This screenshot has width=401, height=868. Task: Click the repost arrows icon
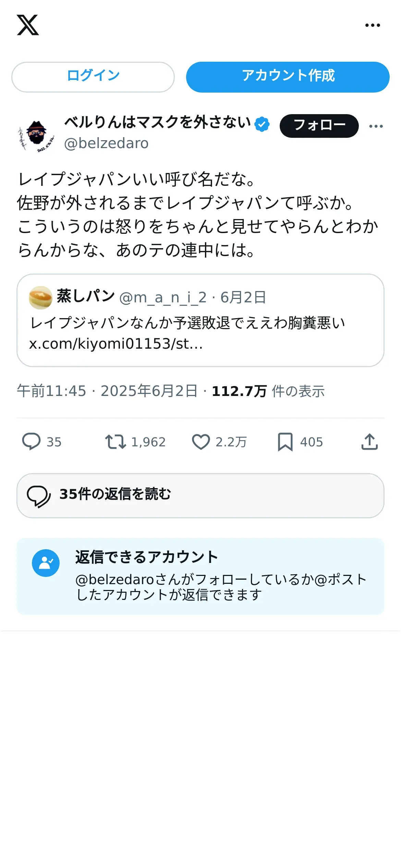[x=116, y=442]
